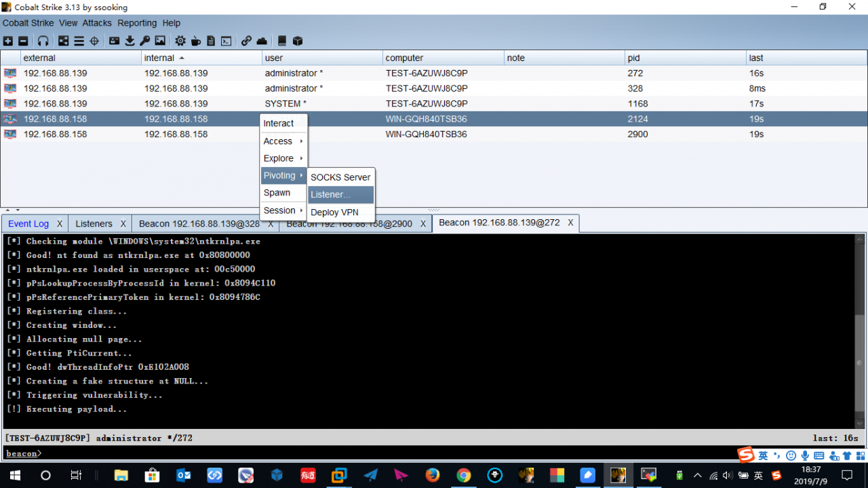Sort by the last column header
The height and width of the screenshot is (488, 868).
806,58
